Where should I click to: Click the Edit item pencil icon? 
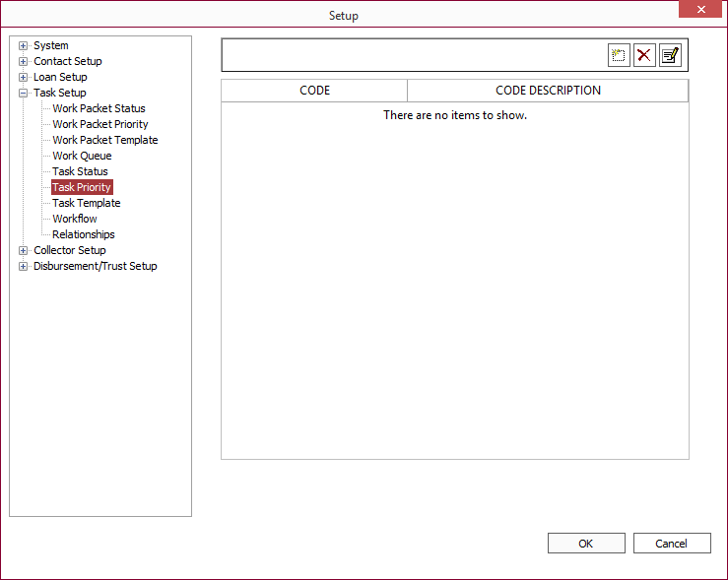[670, 55]
